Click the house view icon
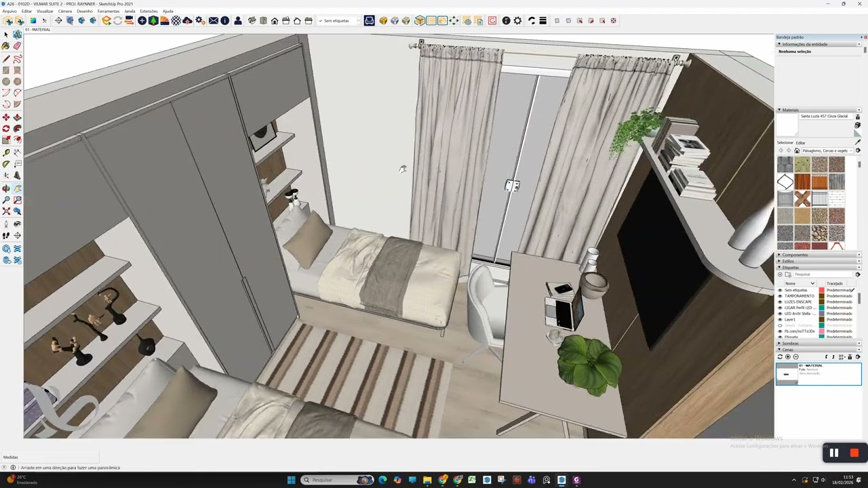The image size is (868, 488). [x=275, y=21]
